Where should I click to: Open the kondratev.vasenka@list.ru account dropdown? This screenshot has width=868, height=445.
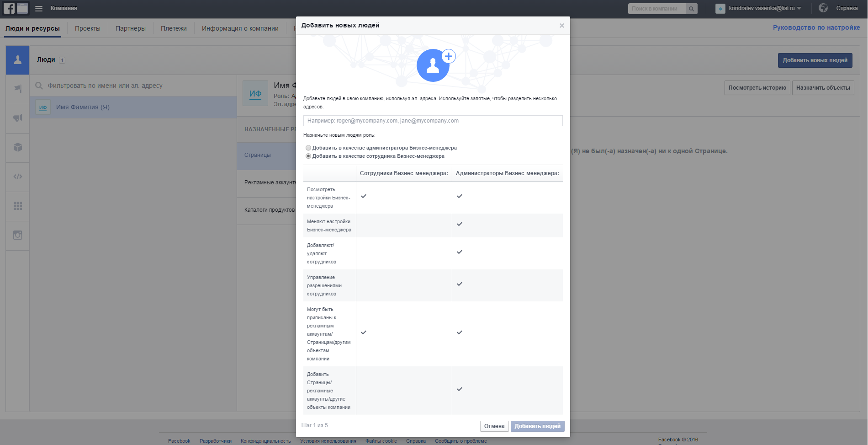coord(765,8)
